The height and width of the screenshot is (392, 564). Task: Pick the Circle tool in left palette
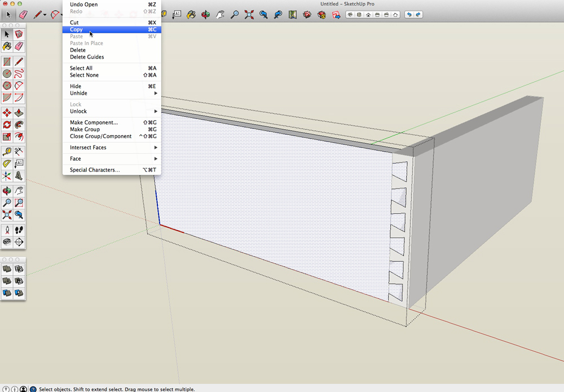7,73
